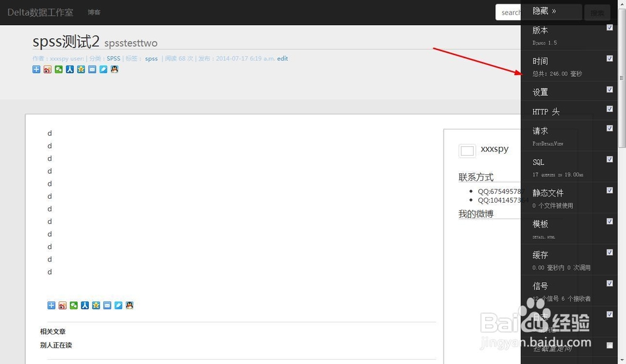This screenshot has width=626, height=364.
Task: Open the SQL debug panel
Action: coord(538,162)
